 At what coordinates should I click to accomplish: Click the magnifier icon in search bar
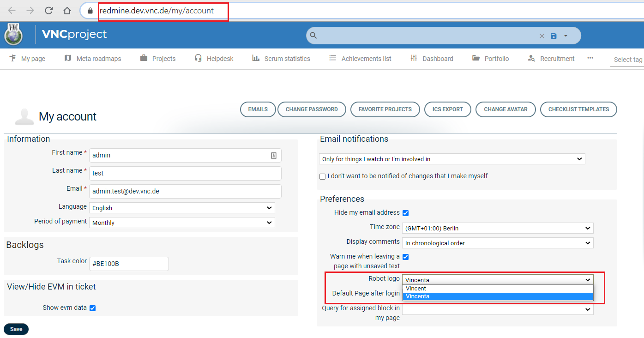tap(313, 36)
